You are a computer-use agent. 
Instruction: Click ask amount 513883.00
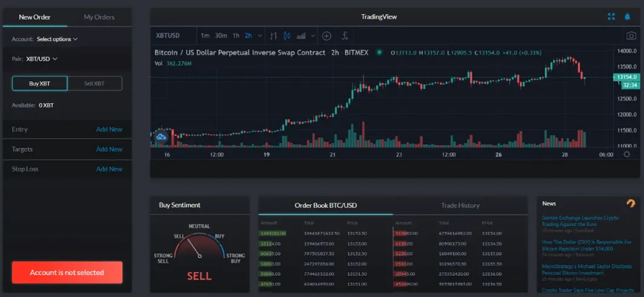(406, 233)
